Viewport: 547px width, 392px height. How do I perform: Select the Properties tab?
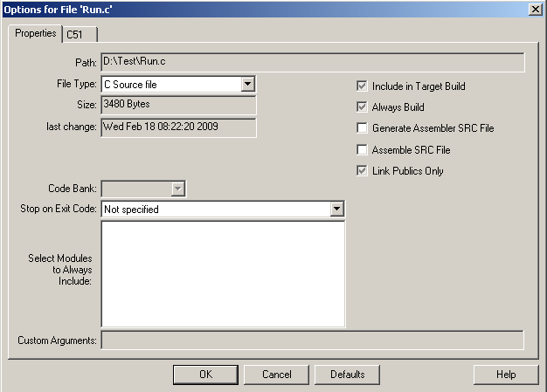pos(35,33)
